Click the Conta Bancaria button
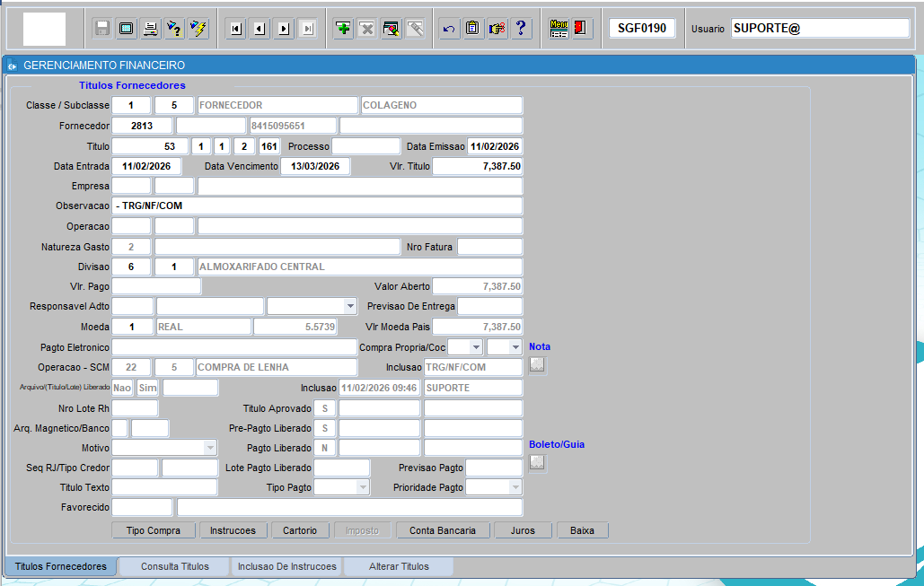This screenshot has height=586, width=924. tap(443, 530)
